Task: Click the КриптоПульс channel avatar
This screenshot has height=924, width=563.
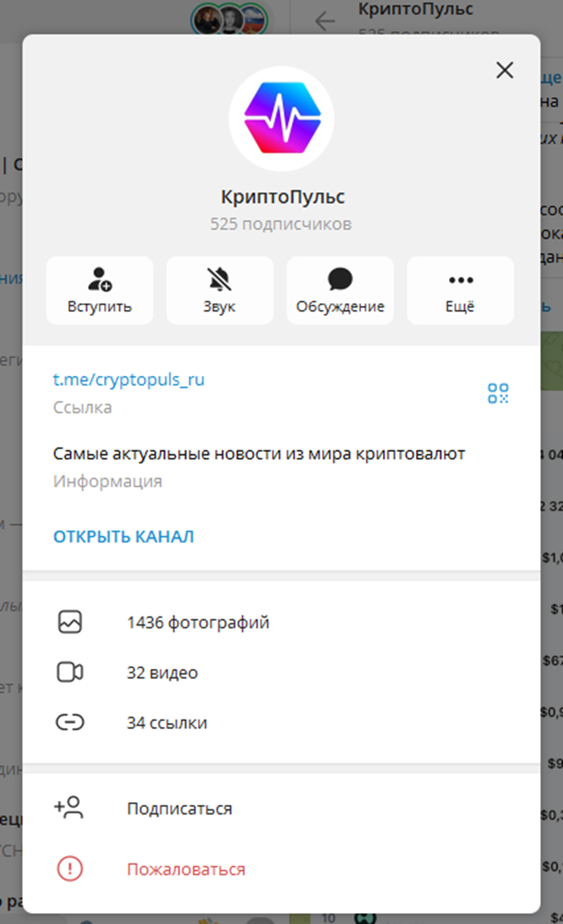Action: click(x=281, y=118)
